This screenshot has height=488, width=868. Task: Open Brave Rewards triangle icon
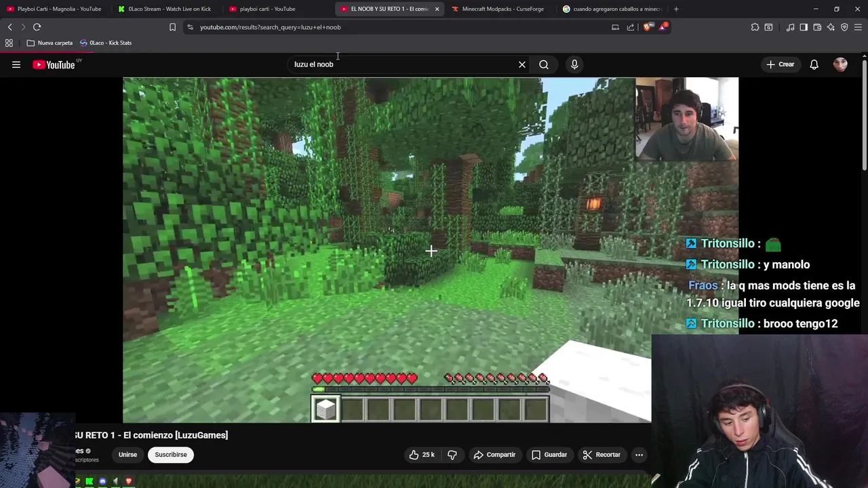[664, 26]
